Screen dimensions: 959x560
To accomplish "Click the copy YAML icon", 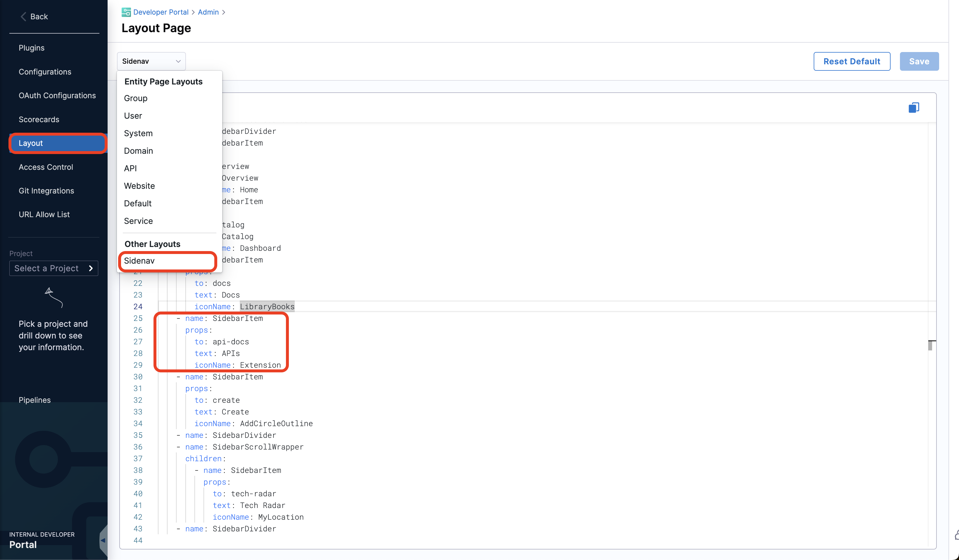I will [913, 108].
